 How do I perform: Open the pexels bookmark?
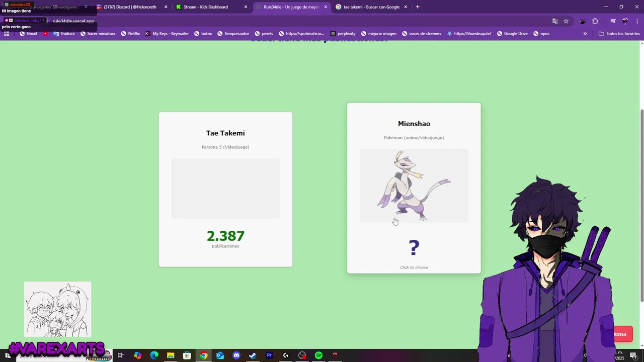point(264,34)
